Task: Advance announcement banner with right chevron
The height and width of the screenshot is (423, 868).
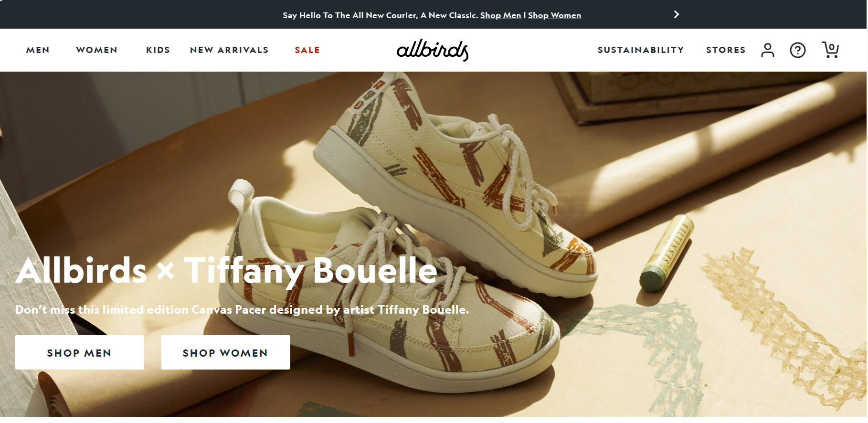Action: (x=676, y=14)
